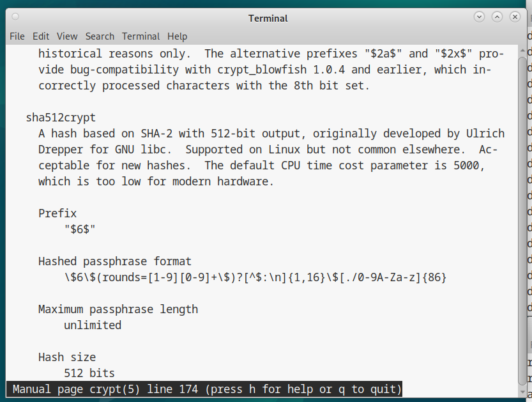Minimize the Terminal window
Viewport: 532px width, 402px height.
click(479, 17)
